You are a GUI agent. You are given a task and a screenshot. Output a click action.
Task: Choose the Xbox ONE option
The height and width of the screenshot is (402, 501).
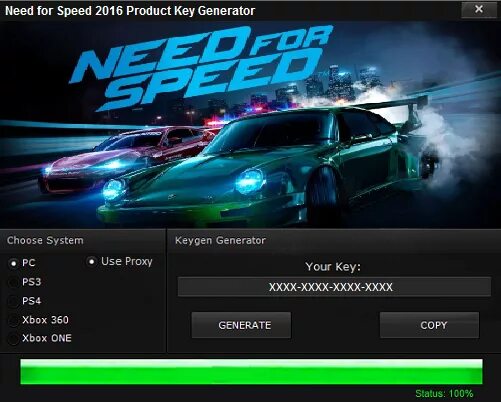pyautogui.click(x=13, y=339)
